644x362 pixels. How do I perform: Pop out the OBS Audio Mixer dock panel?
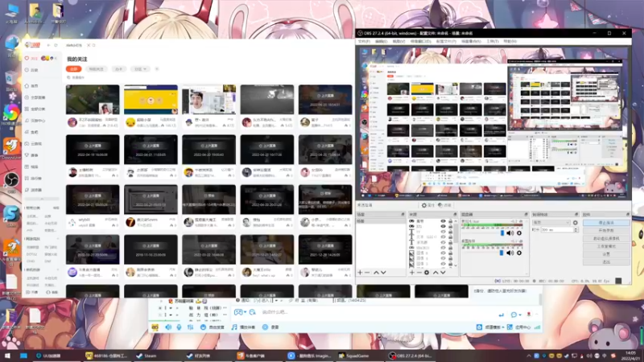coord(526,214)
